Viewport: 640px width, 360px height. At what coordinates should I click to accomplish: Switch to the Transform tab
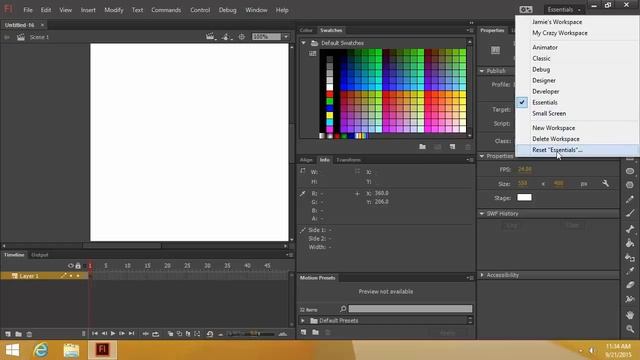[x=348, y=160]
